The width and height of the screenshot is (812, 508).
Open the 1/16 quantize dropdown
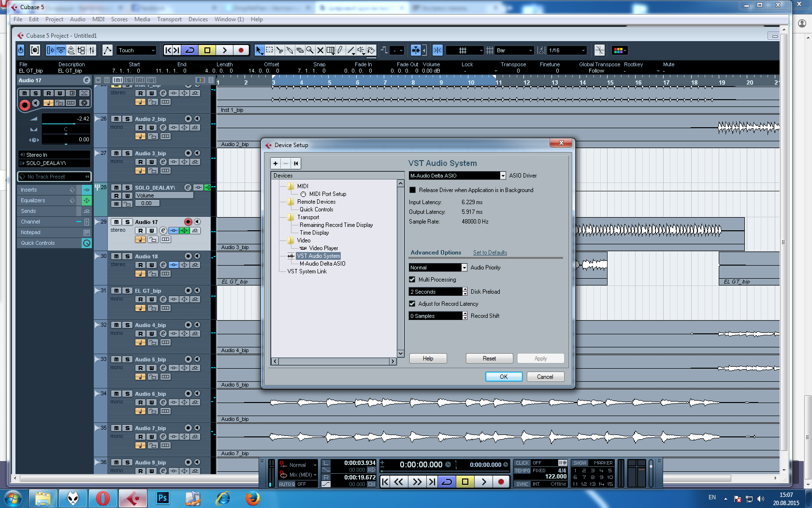(567, 50)
